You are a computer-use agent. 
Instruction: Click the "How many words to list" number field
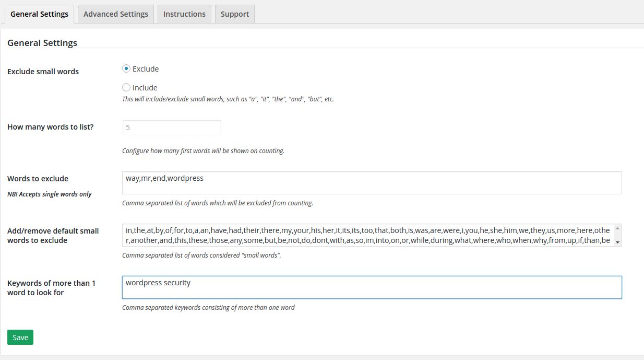click(x=171, y=127)
